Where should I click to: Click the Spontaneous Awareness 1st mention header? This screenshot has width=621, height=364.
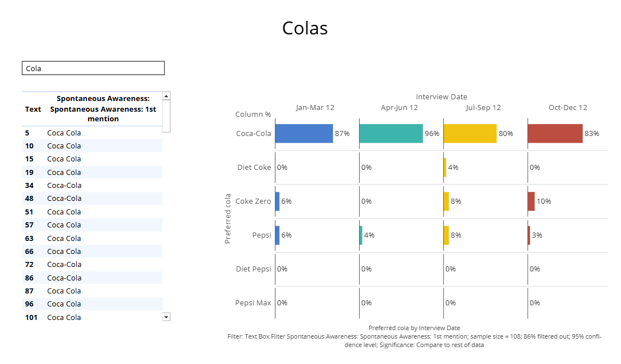pyautogui.click(x=103, y=109)
